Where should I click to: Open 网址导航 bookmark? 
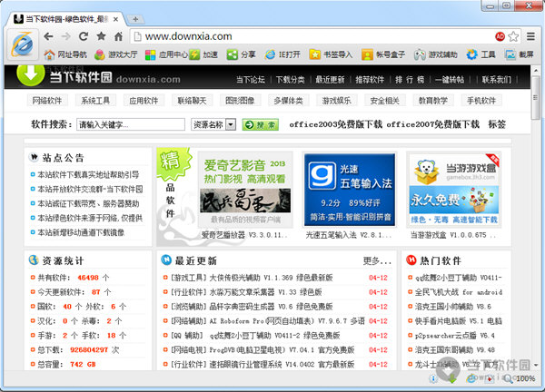click(x=65, y=54)
